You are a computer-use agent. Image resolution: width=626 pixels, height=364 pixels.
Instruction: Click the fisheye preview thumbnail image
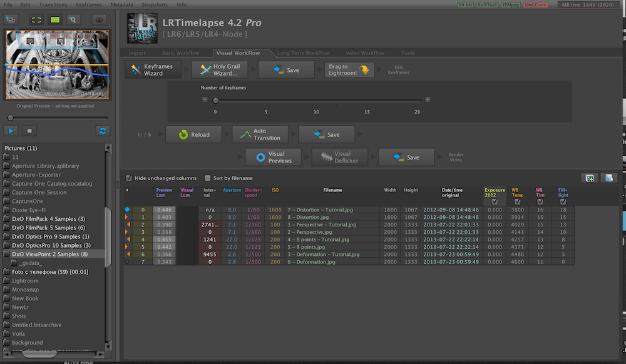pyautogui.click(x=57, y=64)
